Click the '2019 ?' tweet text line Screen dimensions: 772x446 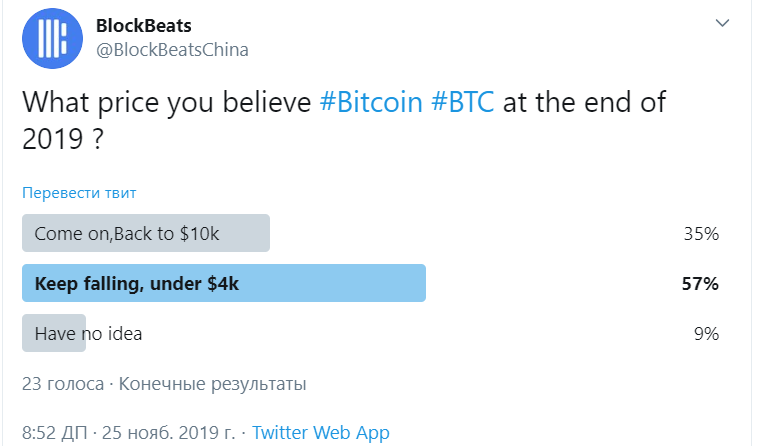(x=63, y=138)
